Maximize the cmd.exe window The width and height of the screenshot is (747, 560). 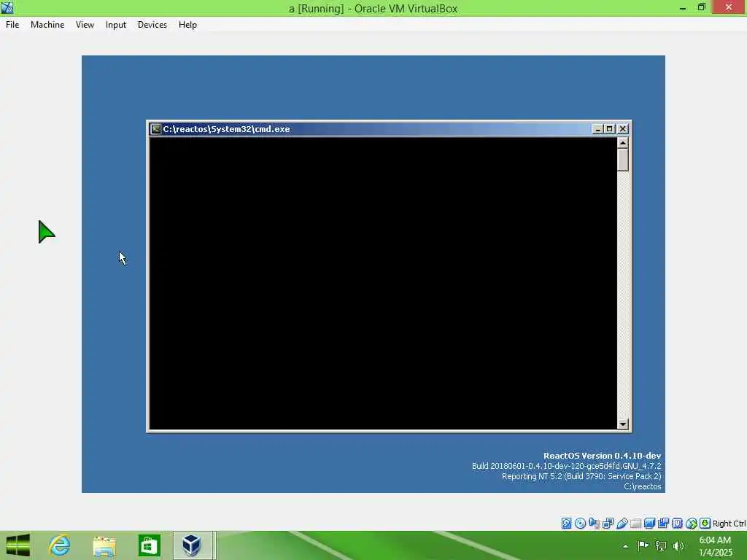609,128
